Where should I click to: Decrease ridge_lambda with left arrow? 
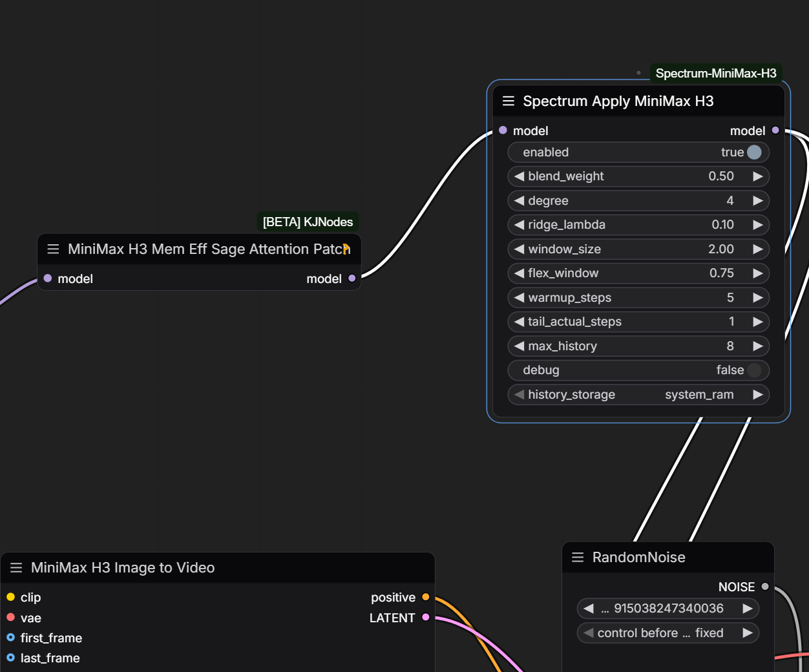click(519, 225)
